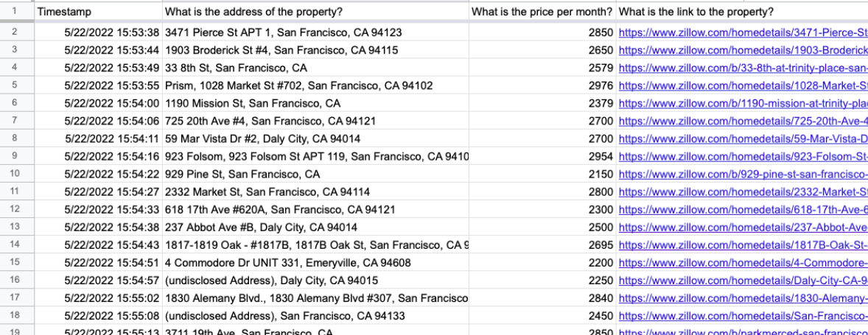
Task: Click the cell with price 2695
Action: coord(542,245)
